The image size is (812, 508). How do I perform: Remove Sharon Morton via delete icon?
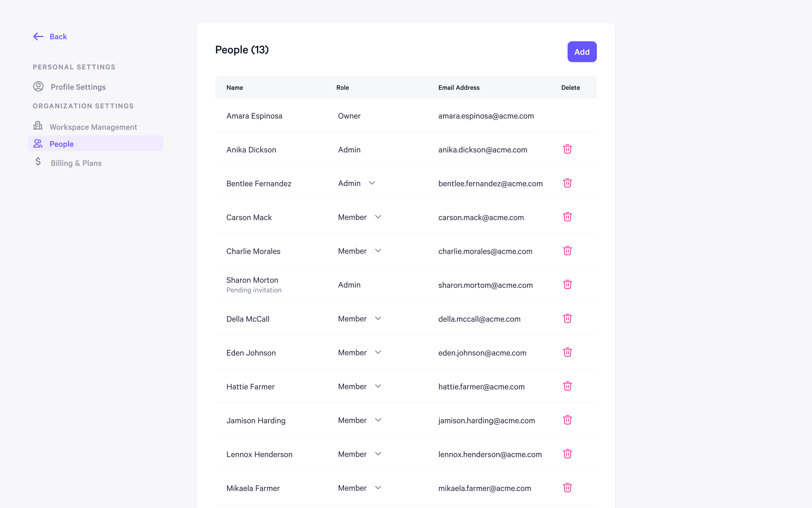pyautogui.click(x=567, y=285)
